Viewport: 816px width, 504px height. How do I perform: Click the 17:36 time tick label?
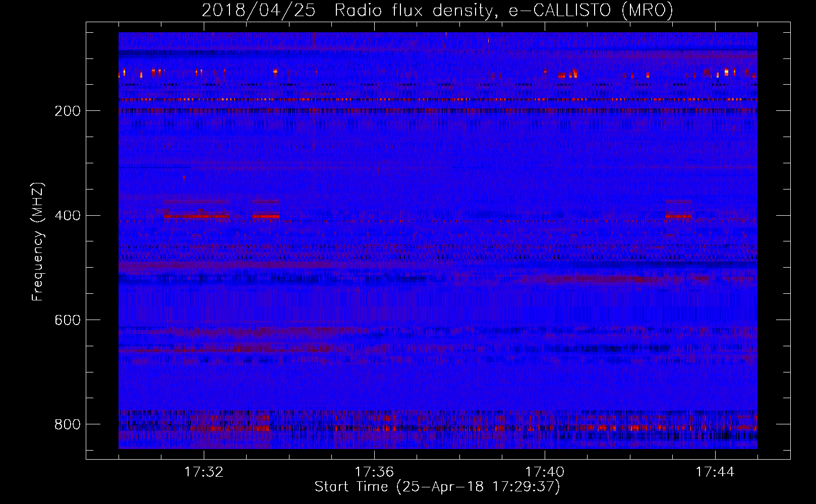pos(374,472)
